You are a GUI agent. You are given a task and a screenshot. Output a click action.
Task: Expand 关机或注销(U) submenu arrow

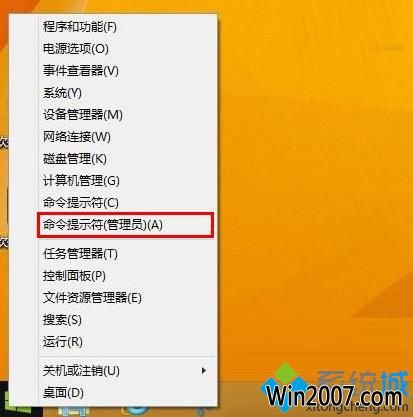coord(204,370)
